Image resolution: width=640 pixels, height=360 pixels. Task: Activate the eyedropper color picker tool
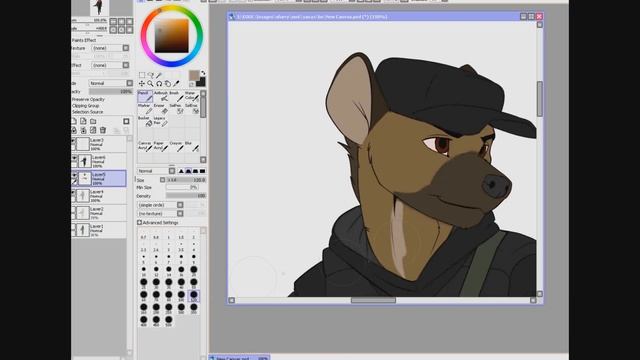coord(176,84)
